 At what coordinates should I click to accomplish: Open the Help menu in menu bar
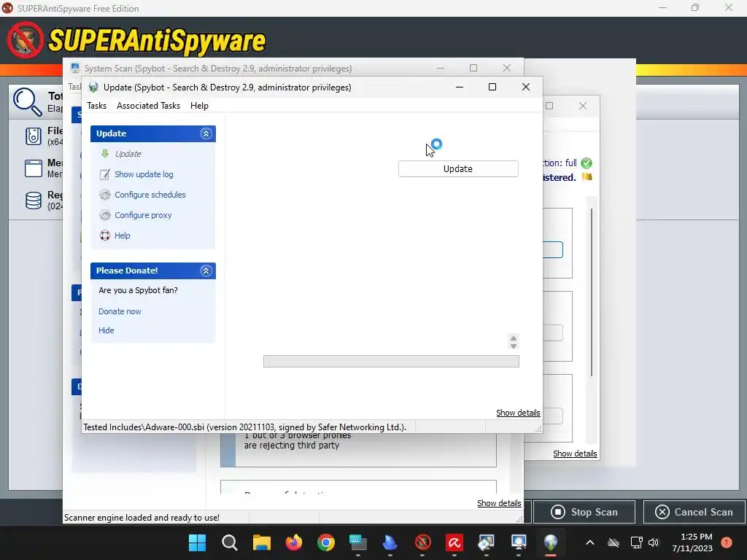[199, 106]
